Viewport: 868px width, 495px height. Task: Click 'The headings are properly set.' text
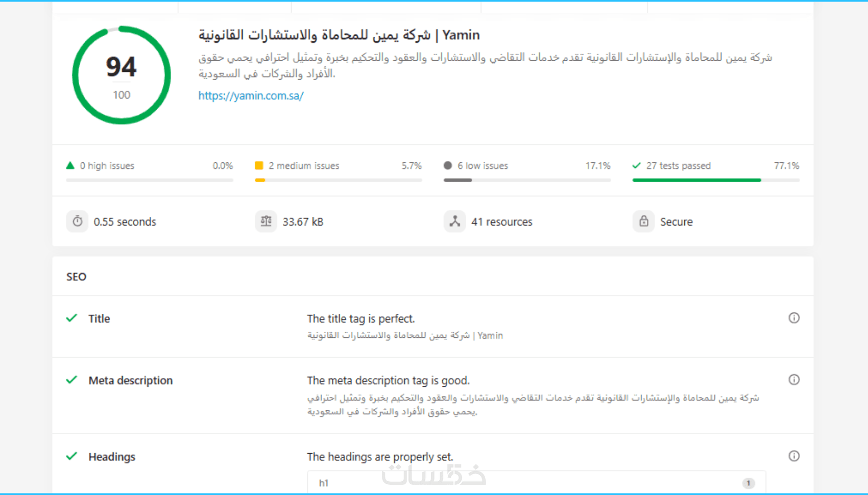coord(380,457)
